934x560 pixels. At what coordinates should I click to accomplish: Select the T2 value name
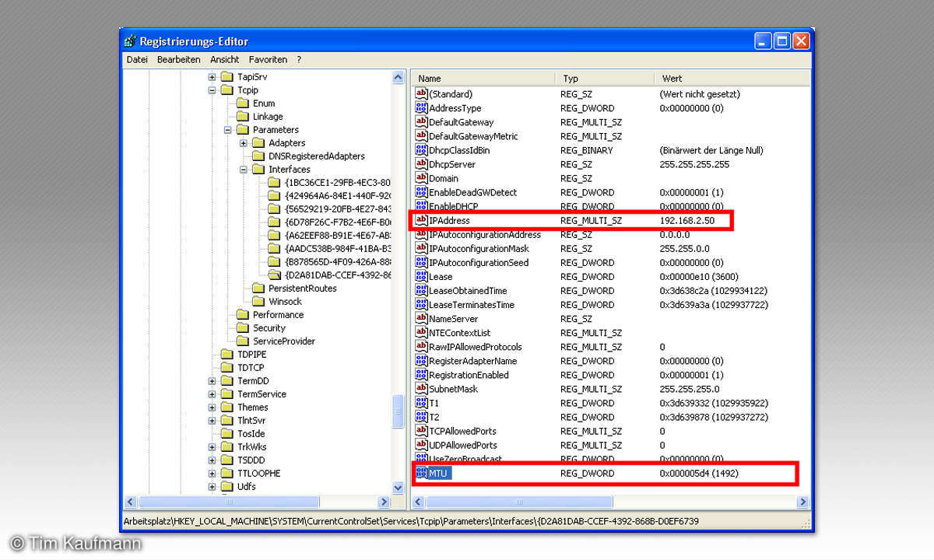coord(434,417)
